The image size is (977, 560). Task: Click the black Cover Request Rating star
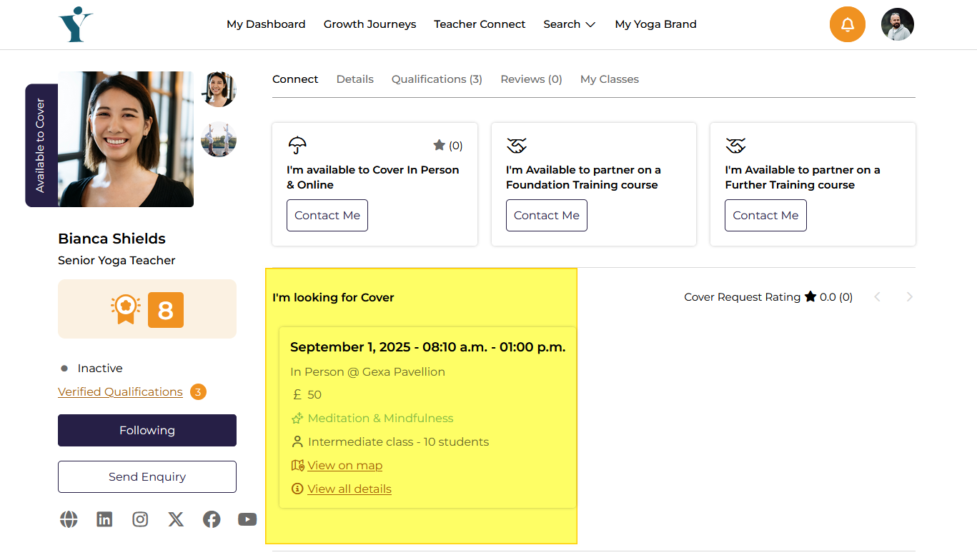810,296
